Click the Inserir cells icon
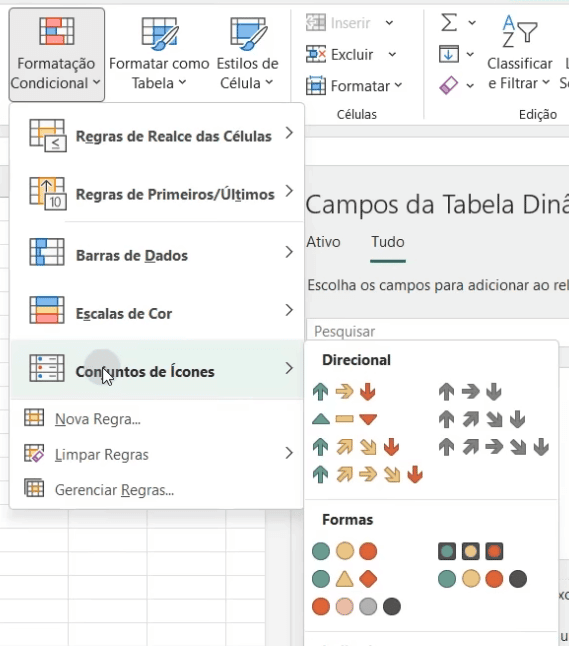 316,23
